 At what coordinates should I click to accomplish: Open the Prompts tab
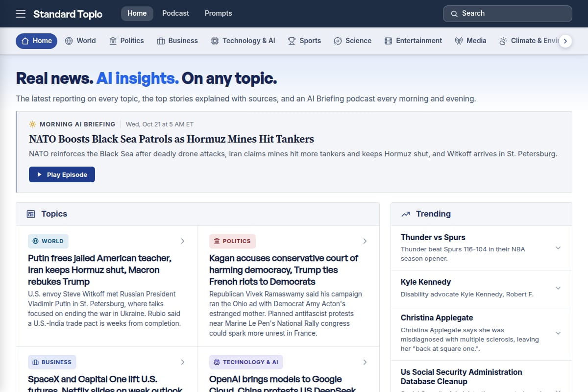[x=219, y=13]
